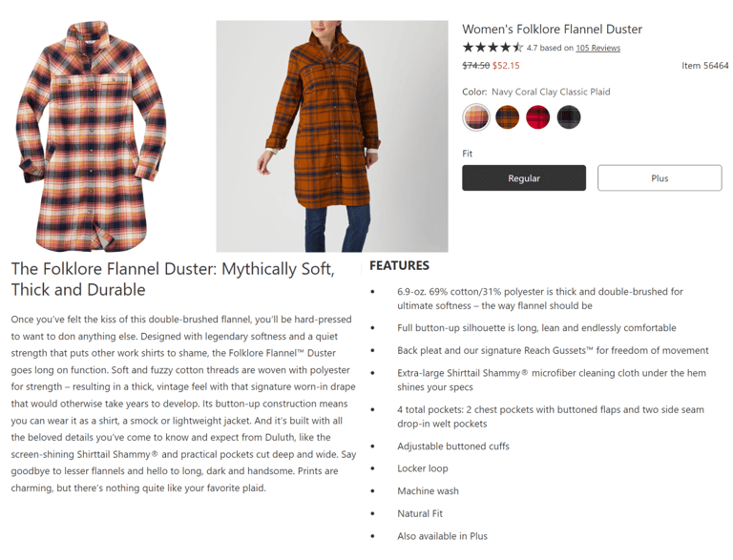Choose the orange navy plaid color swatch
Image resolution: width=733 pixels, height=560 pixels.
click(507, 116)
